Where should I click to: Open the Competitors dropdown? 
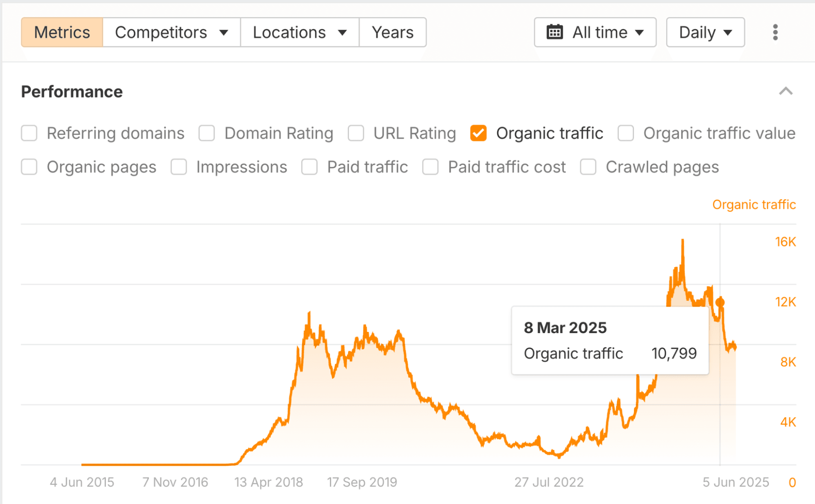[x=171, y=32]
